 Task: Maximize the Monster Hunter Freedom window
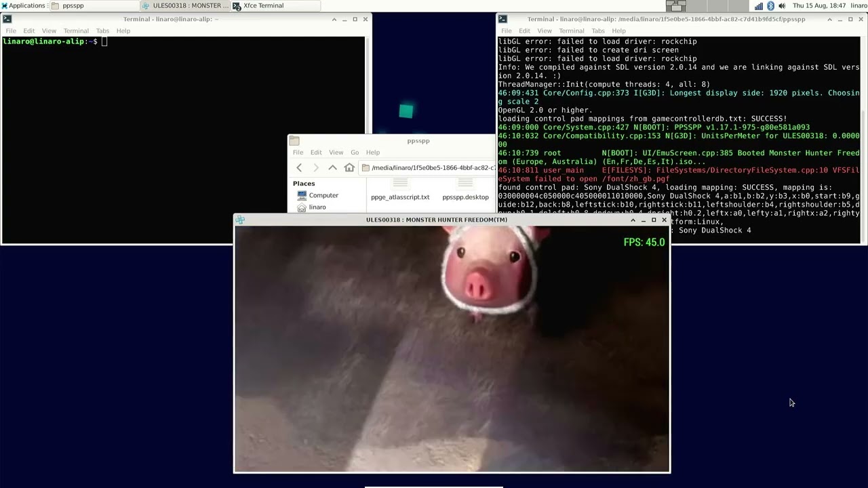click(654, 220)
